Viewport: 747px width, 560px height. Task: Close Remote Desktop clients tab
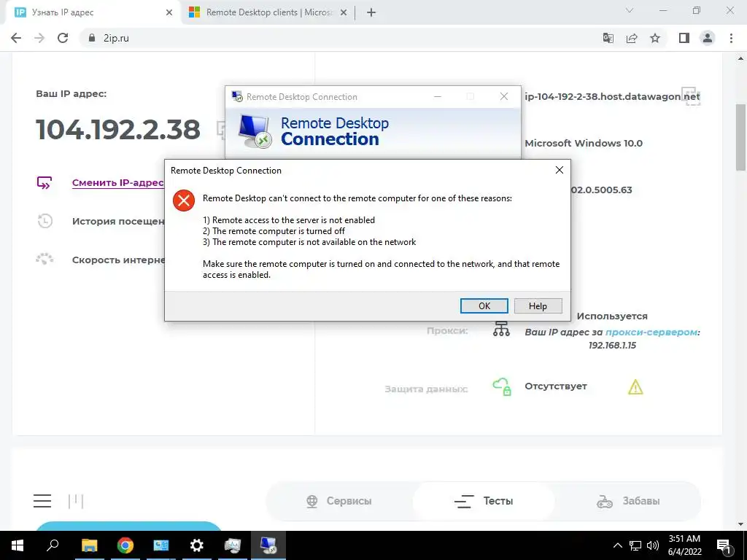[344, 13]
